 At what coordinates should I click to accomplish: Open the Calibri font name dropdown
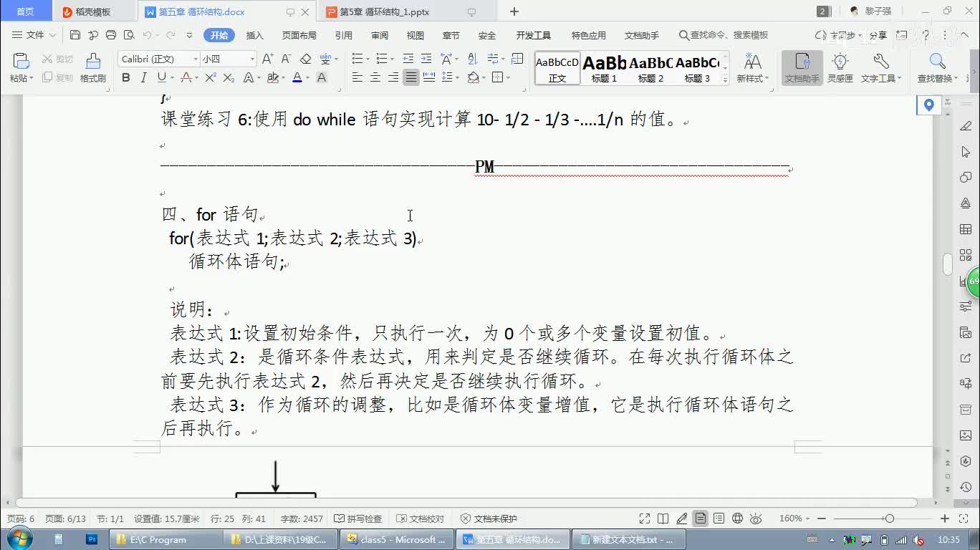[196, 59]
